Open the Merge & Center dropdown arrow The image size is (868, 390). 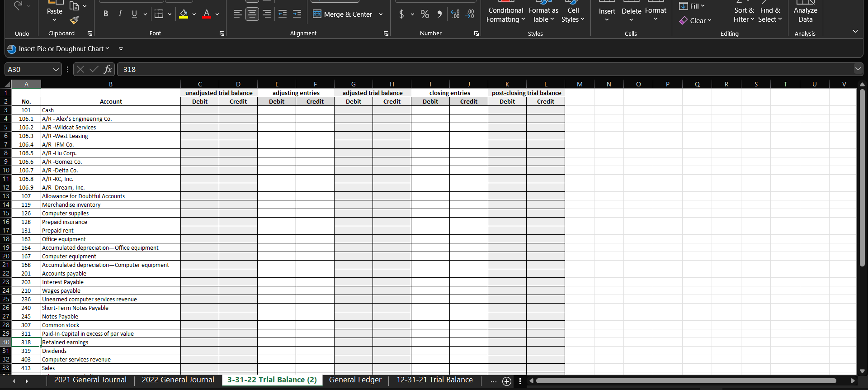(x=381, y=14)
